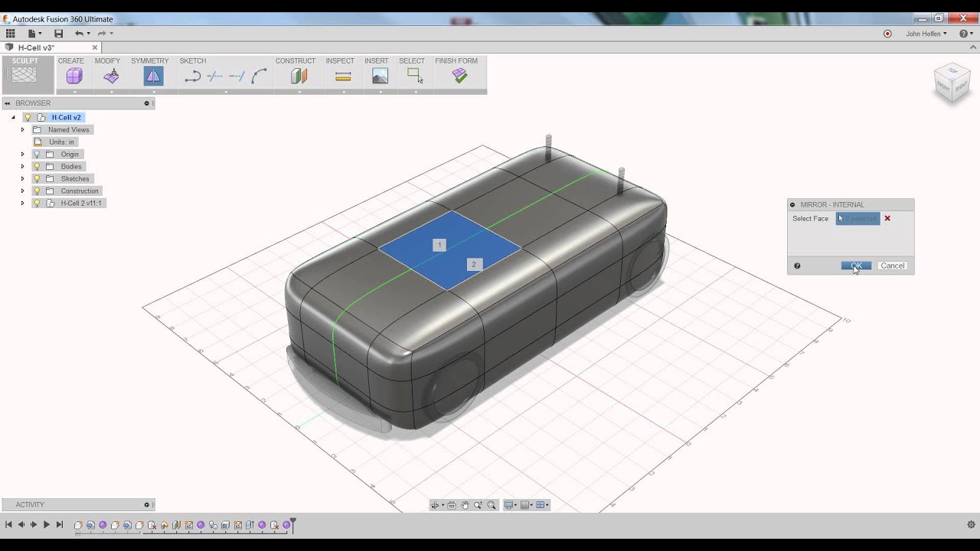Click timeline Play button
Viewport: 980px width, 551px height.
(47, 524)
